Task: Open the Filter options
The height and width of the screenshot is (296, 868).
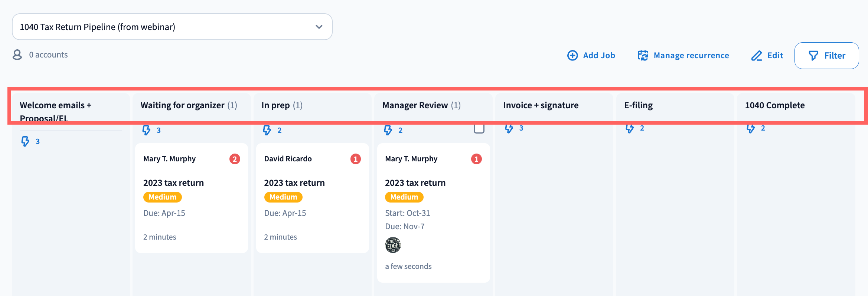Action: (826, 56)
